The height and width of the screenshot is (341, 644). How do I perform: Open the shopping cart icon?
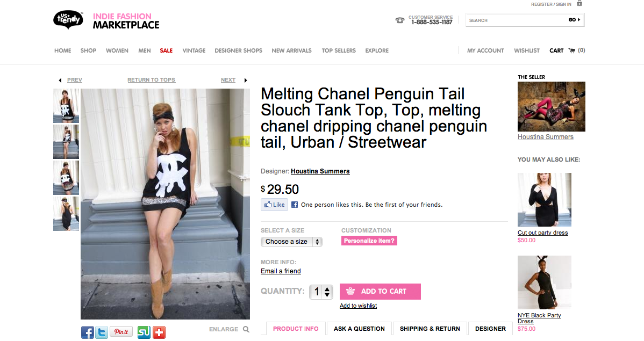coord(571,50)
